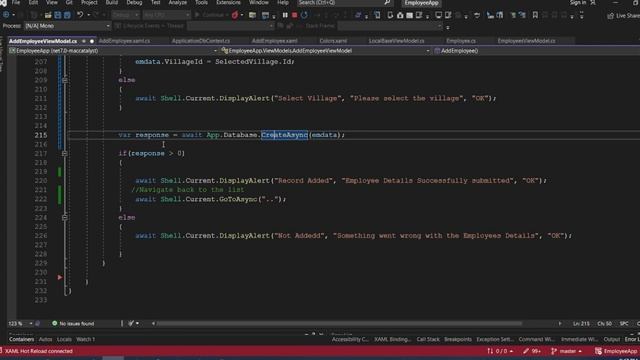Click the horizontal editor scrollbar

pyautogui.click(x=340, y=323)
